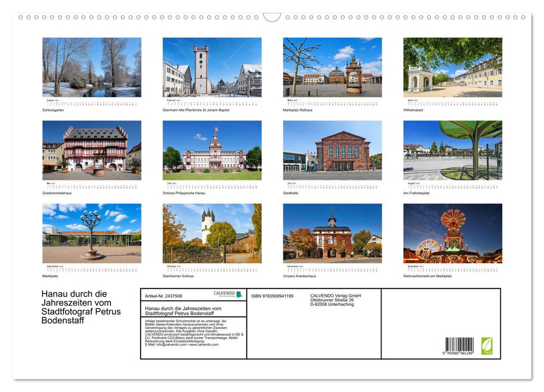
Task: Click the 'Vinzenz Krankenhaus' caption
Action: coord(299,276)
